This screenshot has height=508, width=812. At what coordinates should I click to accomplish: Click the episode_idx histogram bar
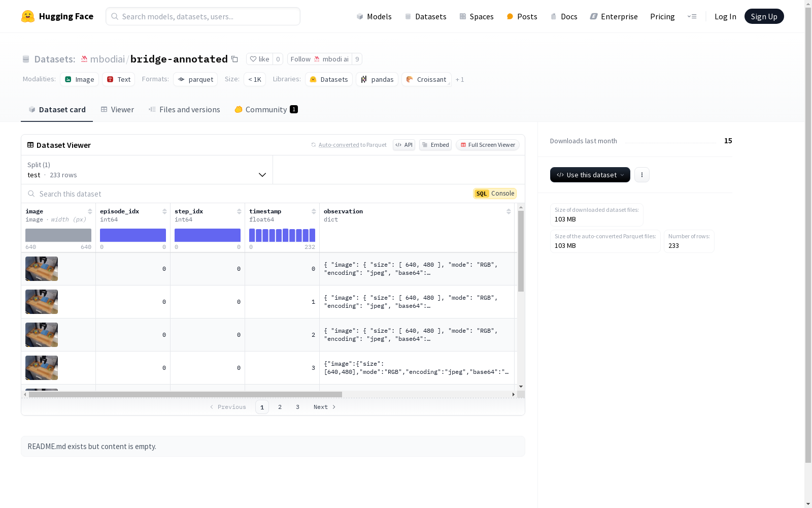(133, 235)
